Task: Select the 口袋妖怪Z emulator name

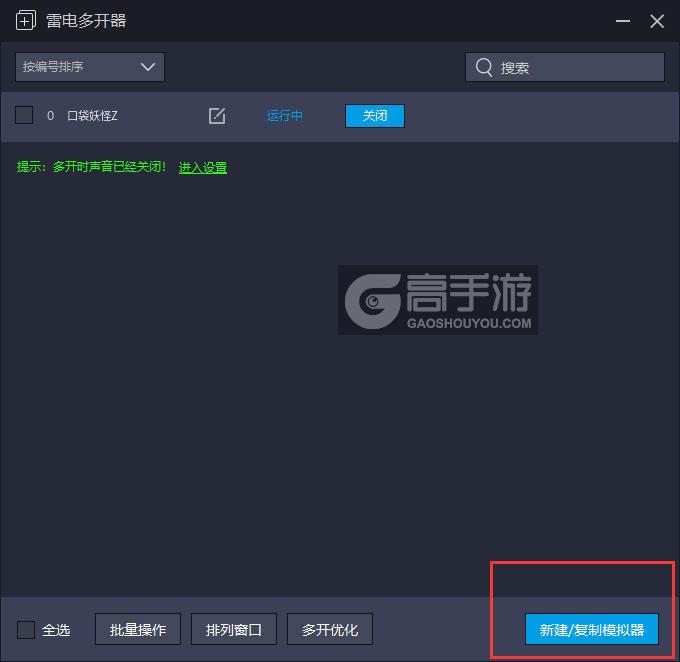Action: (x=92, y=116)
